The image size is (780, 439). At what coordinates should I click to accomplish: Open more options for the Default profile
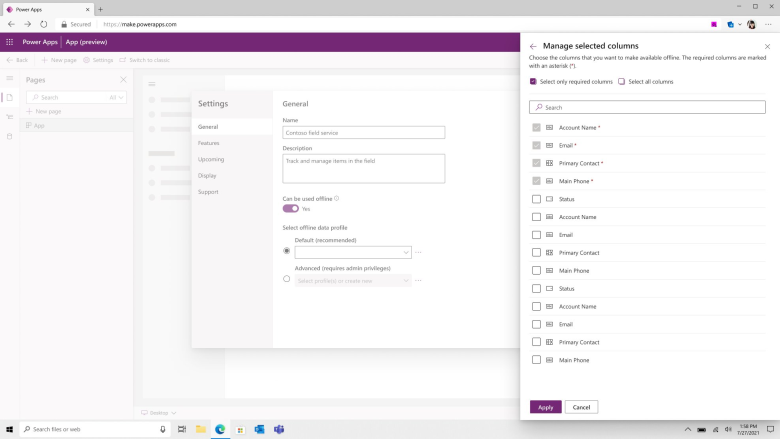click(418, 253)
